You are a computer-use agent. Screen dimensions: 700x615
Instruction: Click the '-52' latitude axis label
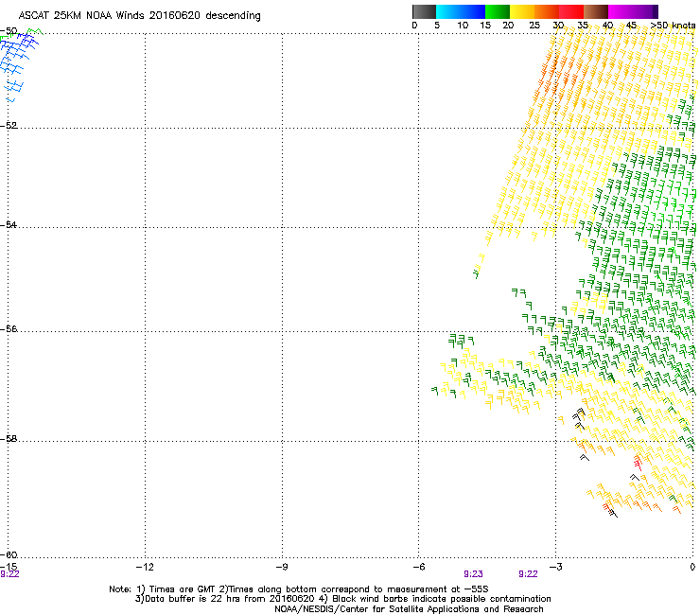coord(9,126)
